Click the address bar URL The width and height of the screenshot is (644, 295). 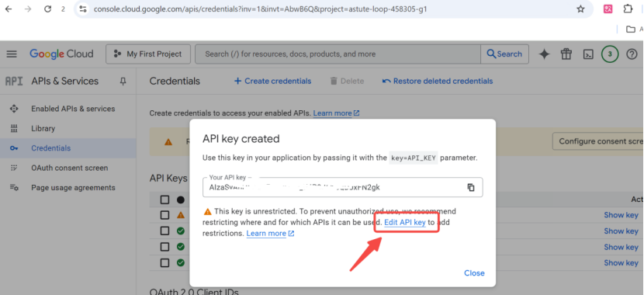pos(261,9)
